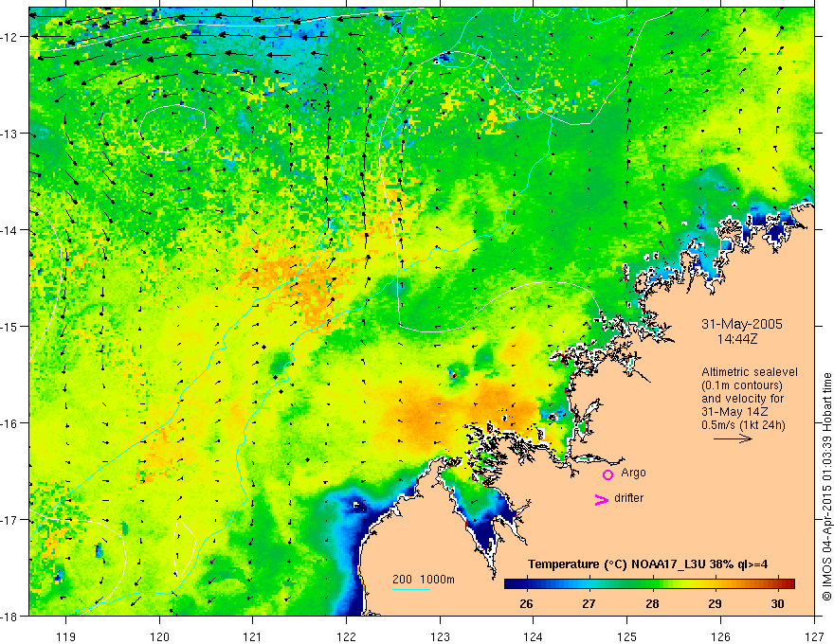Click latitude axis label -16

tap(10, 423)
